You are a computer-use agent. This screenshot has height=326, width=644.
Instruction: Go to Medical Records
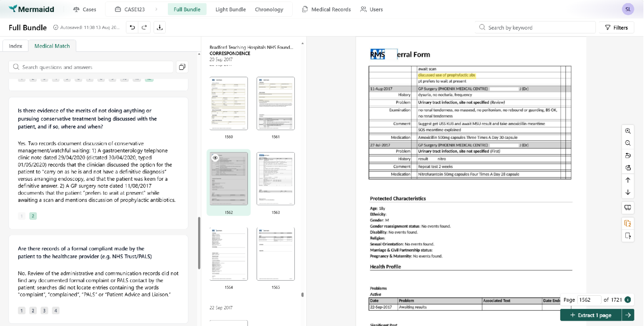326,9
